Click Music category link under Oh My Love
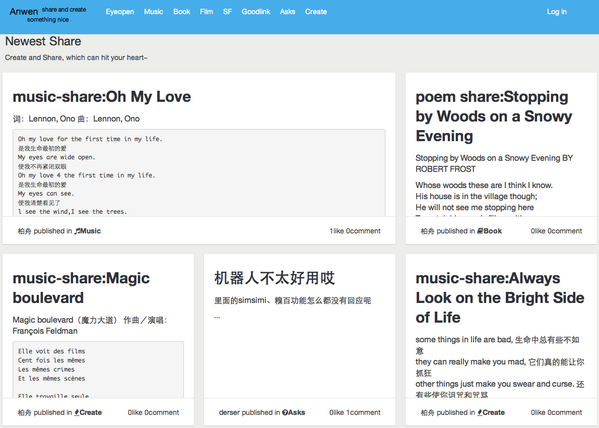This screenshot has width=599, height=428. (91, 231)
